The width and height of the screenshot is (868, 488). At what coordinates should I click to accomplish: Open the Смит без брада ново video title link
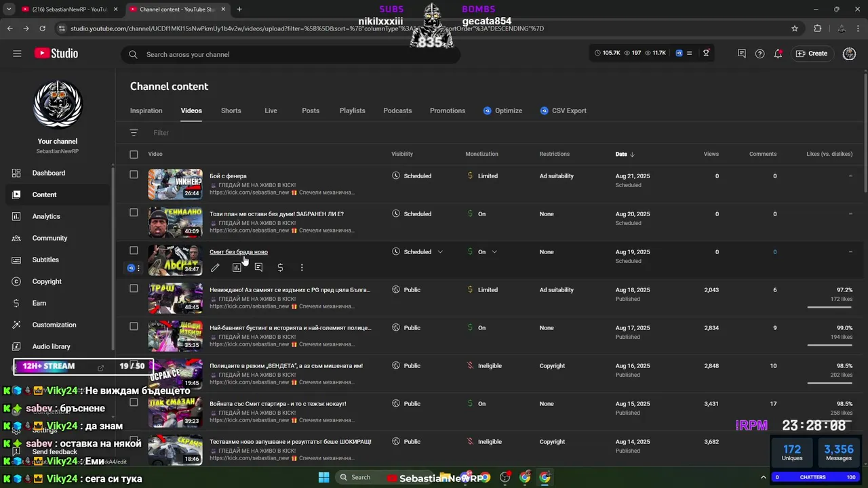pyautogui.click(x=239, y=252)
